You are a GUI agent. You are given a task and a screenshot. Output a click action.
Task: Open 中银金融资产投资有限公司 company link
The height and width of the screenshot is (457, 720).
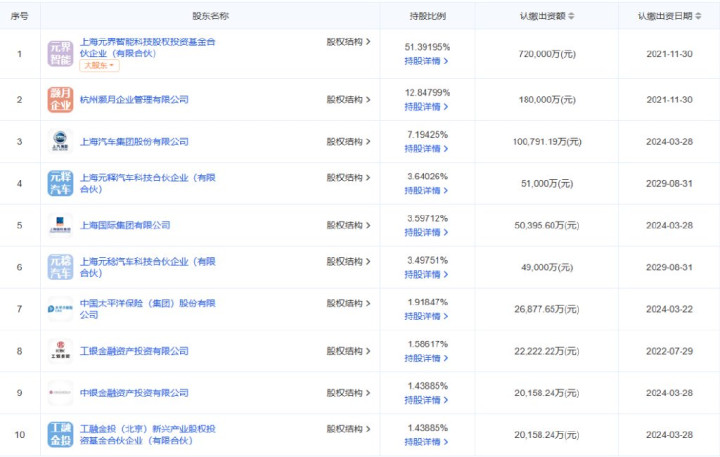tap(133, 393)
